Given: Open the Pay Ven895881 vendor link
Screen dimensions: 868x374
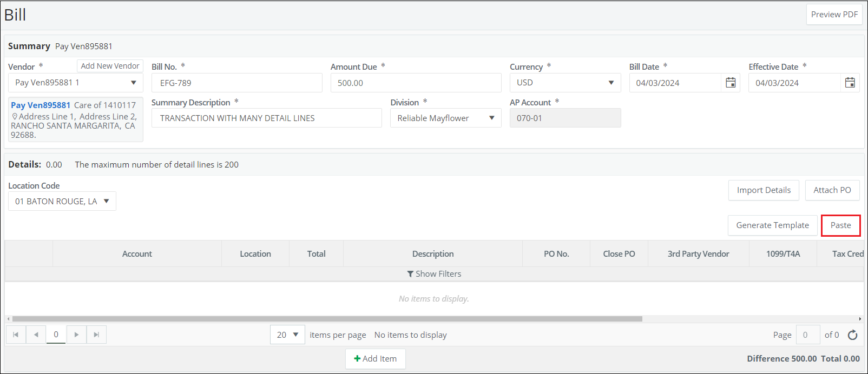Looking at the screenshot, I should [41, 105].
